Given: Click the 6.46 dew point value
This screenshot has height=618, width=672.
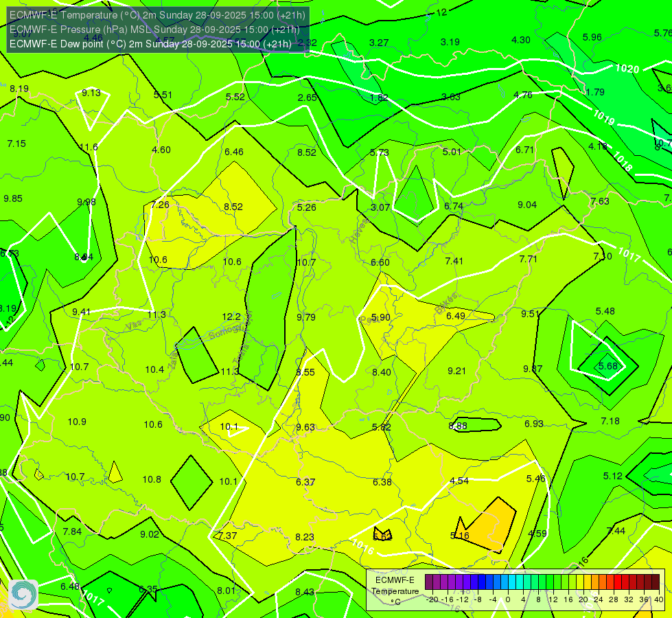Looking at the screenshot, I should pos(234,152).
